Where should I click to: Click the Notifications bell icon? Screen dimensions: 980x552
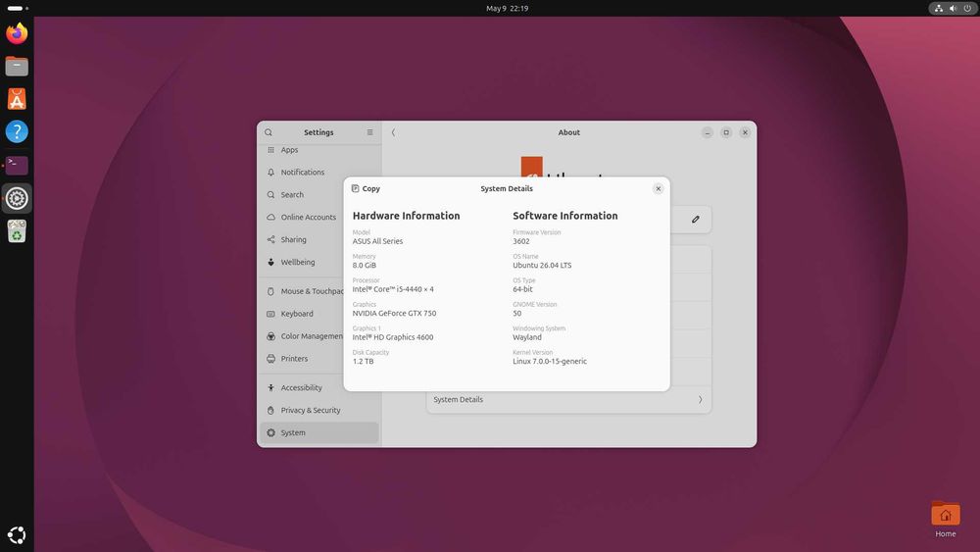point(270,172)
